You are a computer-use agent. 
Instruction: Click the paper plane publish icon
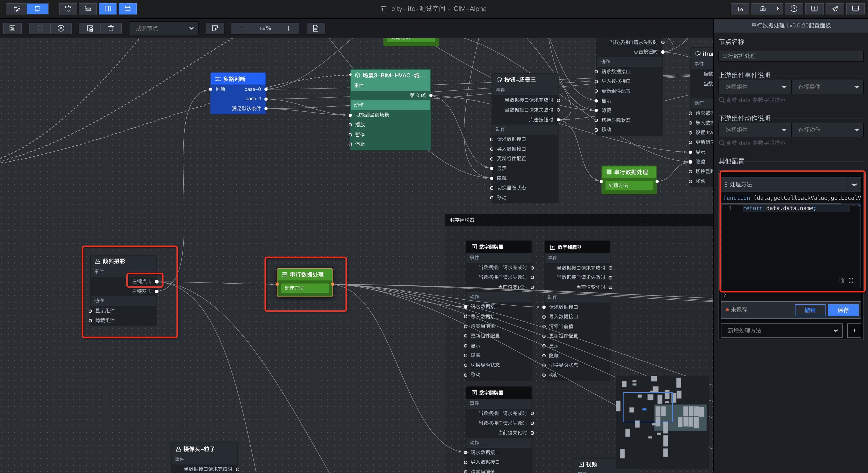pos(835,9)
